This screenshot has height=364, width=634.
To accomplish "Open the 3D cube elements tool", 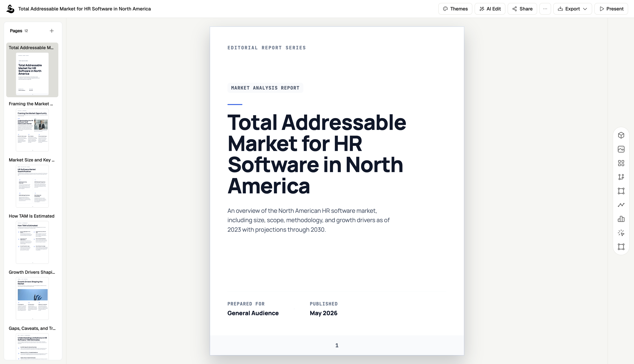I will point(621,135).
